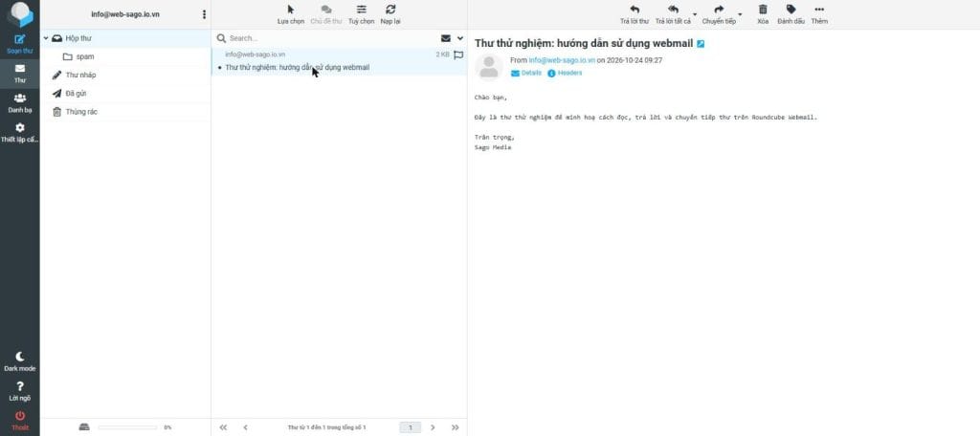Image resolution: width=980 pixels, height=436 pixels.
Task: Go to previous page of messages
Action: click(245, 427)
